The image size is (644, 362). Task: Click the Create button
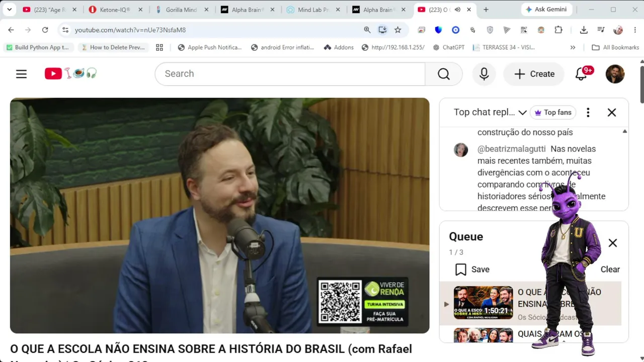(534, 74)
